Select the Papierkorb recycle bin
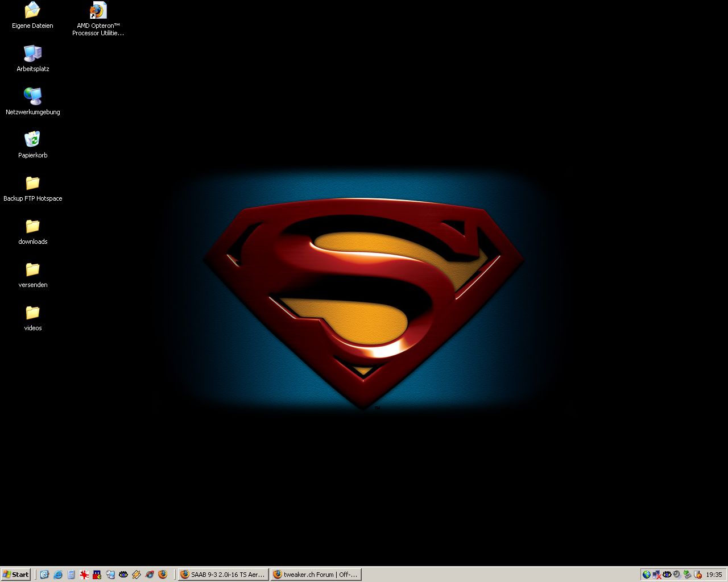Viewport: 728px width, 582px height. [32, 140]
